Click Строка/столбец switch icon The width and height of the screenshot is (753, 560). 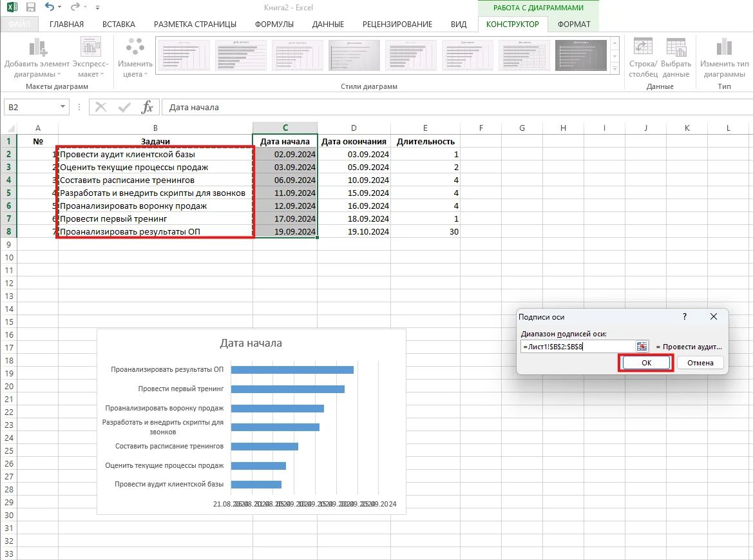coord(643,46)
